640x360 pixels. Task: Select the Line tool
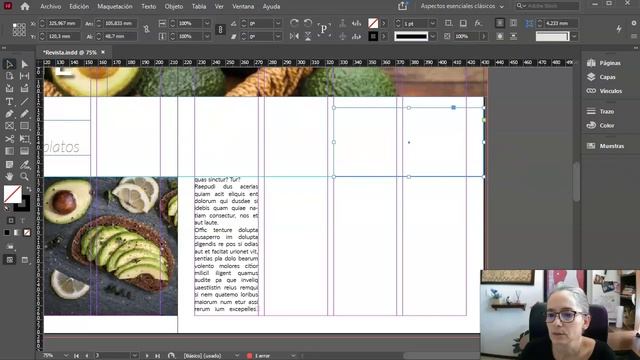pos(24,102)
